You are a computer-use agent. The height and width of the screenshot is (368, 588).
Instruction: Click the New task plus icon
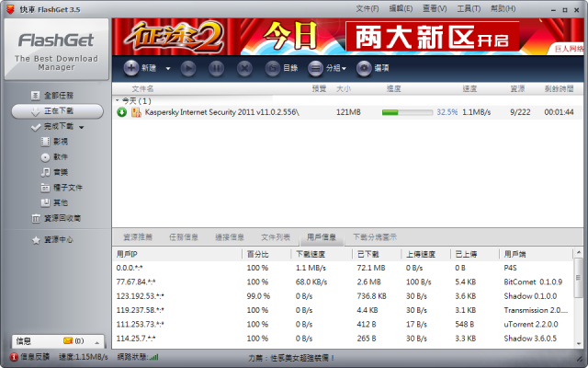[x=130, y=68]
